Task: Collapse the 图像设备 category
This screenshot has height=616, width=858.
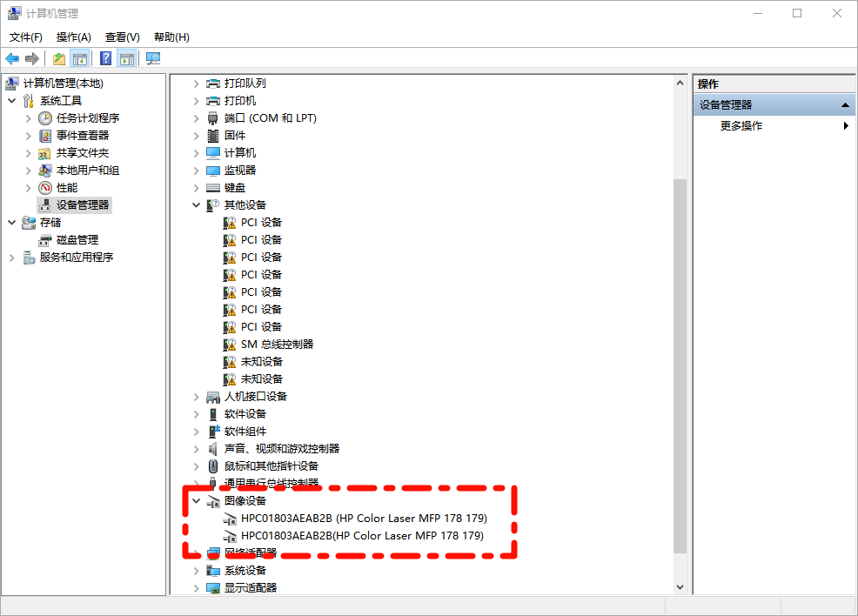Action: (196, 501)
